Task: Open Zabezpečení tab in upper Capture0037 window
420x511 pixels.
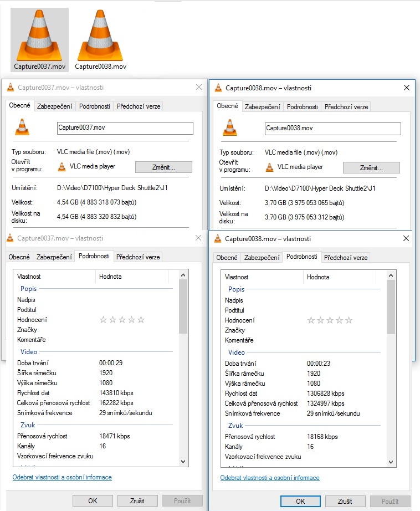Action: [x=54, y=106]
